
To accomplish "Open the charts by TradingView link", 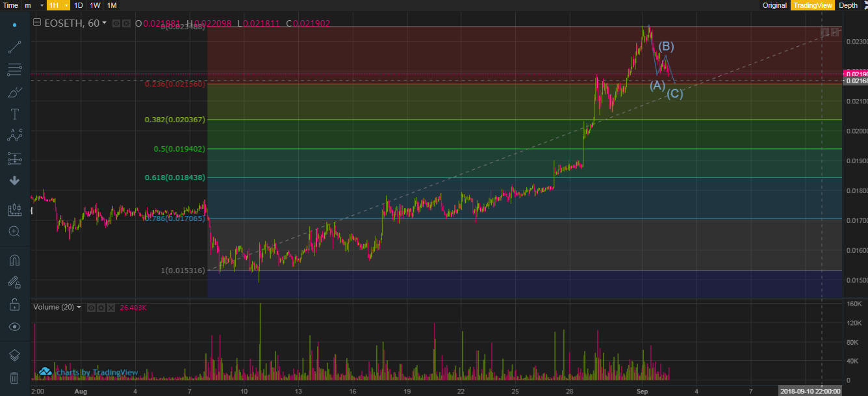I will tap(90, 372).
